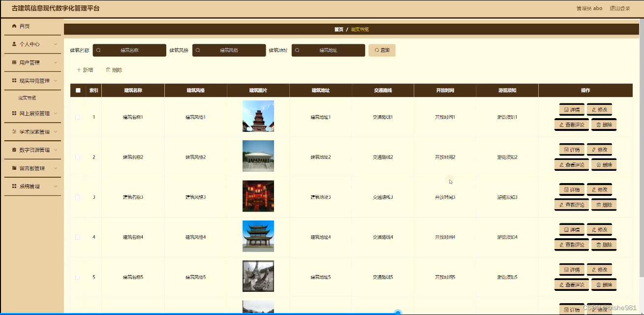Screen dimensions: 644x315
Task: Toggle the select-all checkbox in table header
Action: pos(77,90)
